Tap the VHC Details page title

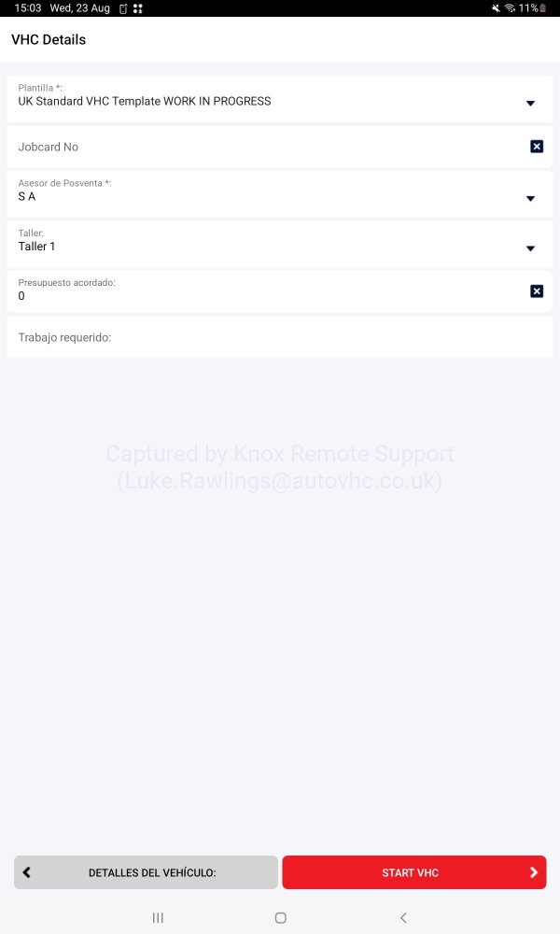click(49, 40)
